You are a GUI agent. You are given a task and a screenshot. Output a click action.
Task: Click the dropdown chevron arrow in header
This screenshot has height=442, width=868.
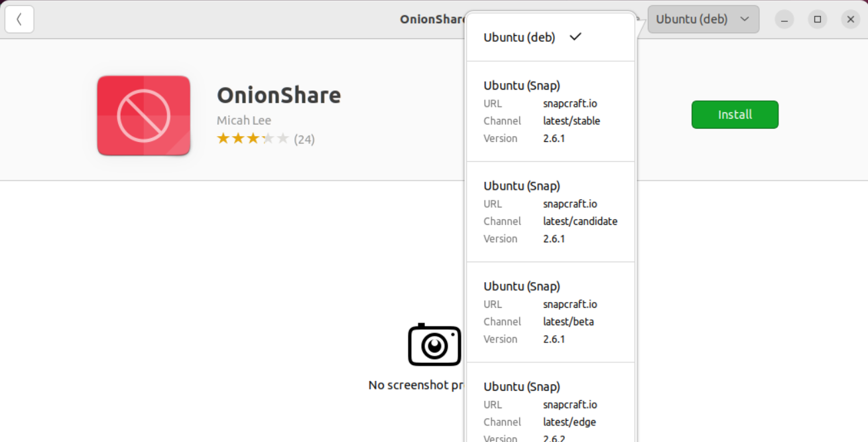(745, 20)
